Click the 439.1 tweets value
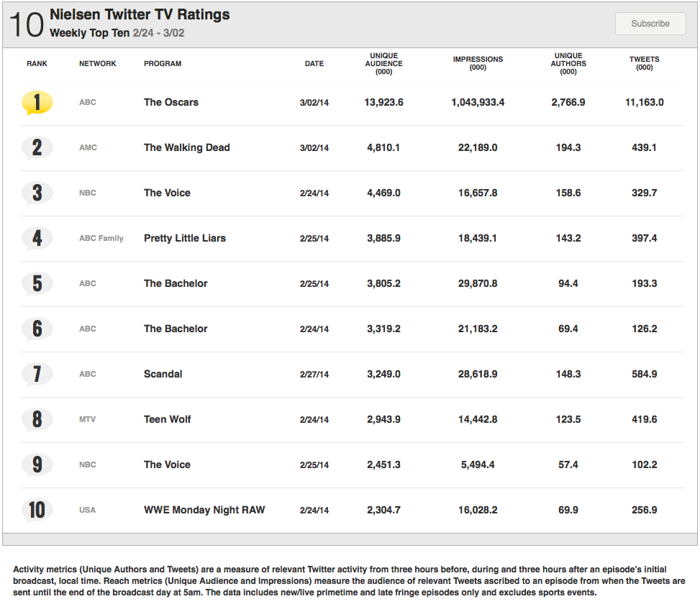The width and height of the screenshot is (700, 604). [x=644, y=147]
